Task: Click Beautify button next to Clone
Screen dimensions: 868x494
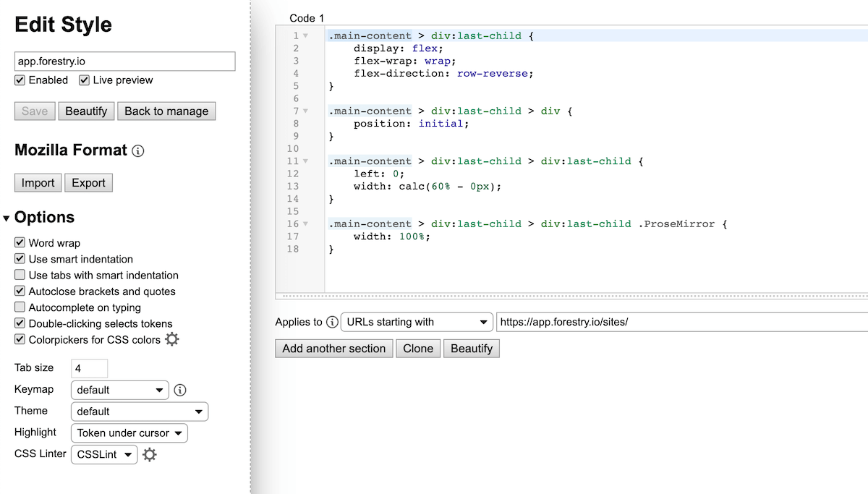Action: [x=472, y=349]
